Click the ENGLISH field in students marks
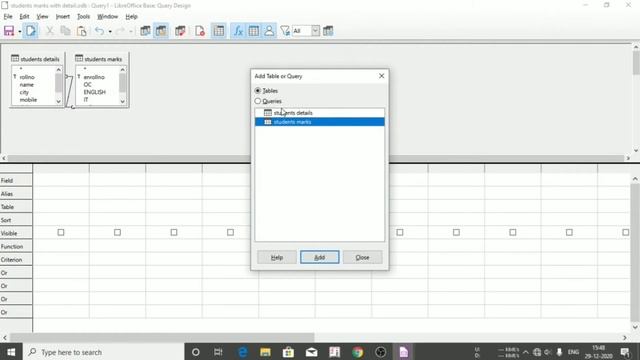 [x=94, y=92]
